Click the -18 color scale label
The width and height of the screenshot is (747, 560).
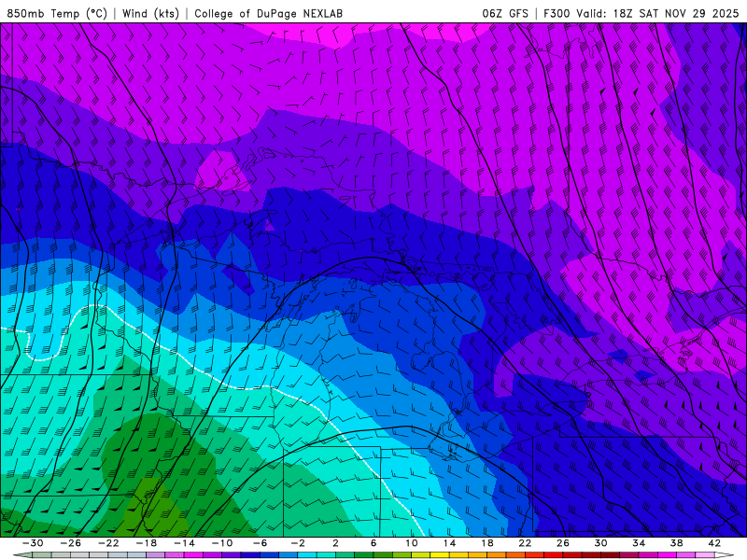147,543
